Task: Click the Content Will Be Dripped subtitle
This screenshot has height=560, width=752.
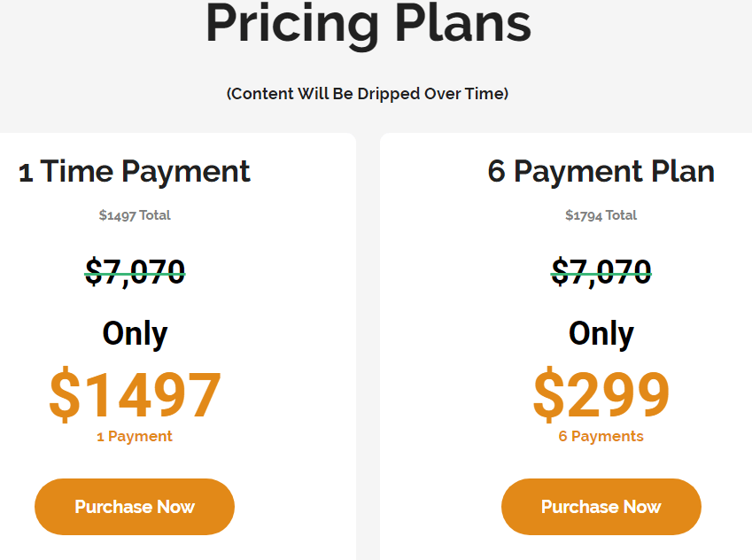Action: coord(368,94)
